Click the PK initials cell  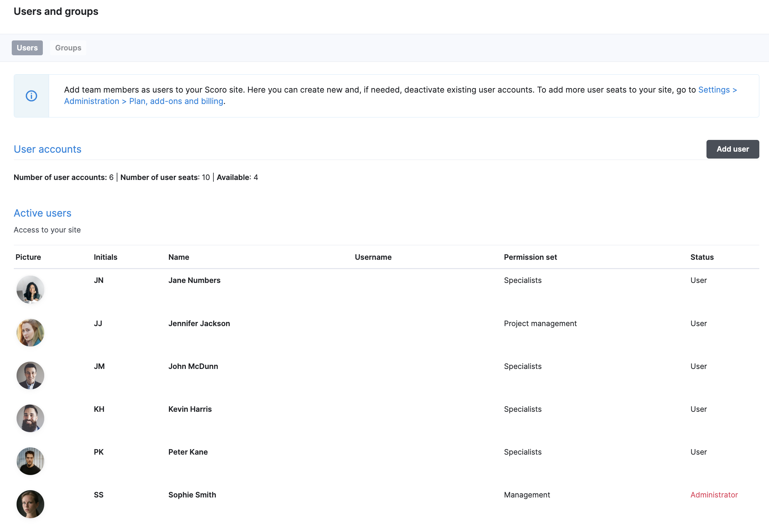tap(99, 452)
